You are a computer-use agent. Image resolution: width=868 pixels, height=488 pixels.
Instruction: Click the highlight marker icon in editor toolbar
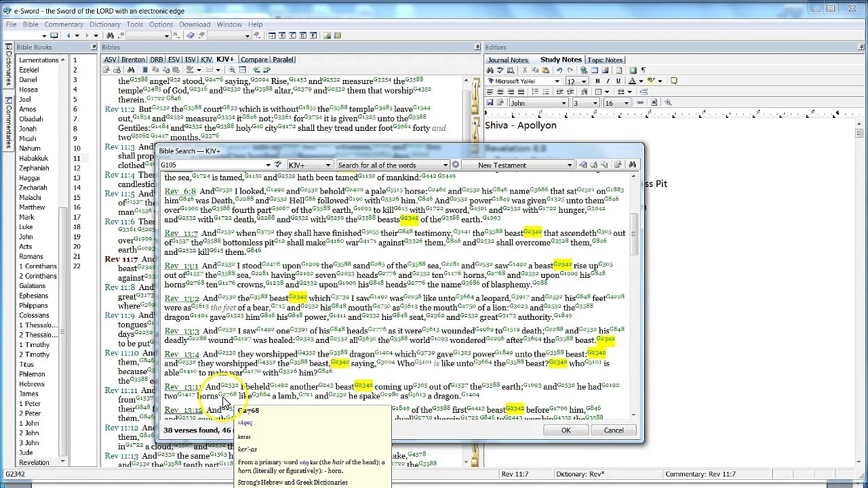[x=652, y=81]
